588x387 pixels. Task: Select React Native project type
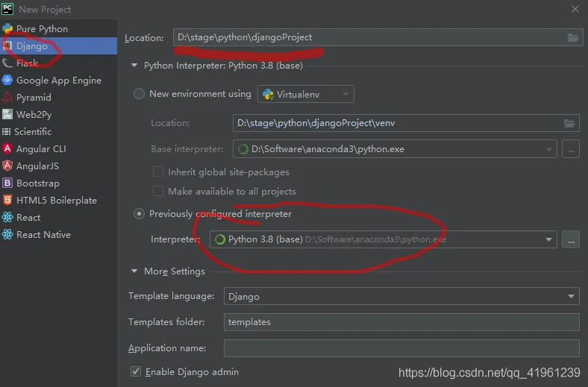(58, 235)
